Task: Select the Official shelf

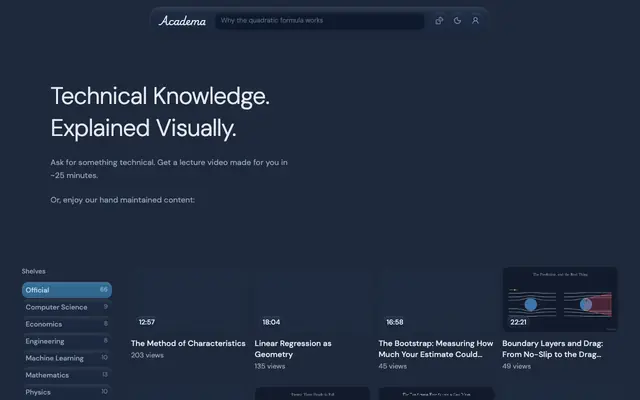Action: [x=67, y=290]
